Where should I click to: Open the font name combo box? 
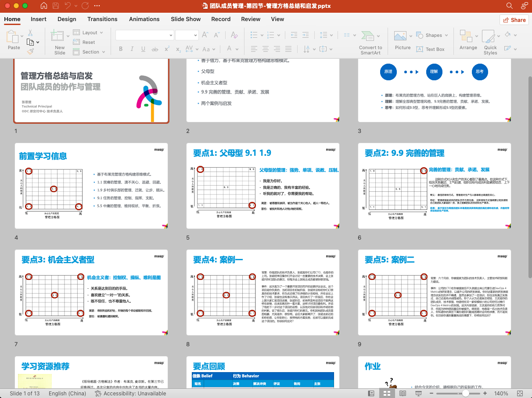144,35
